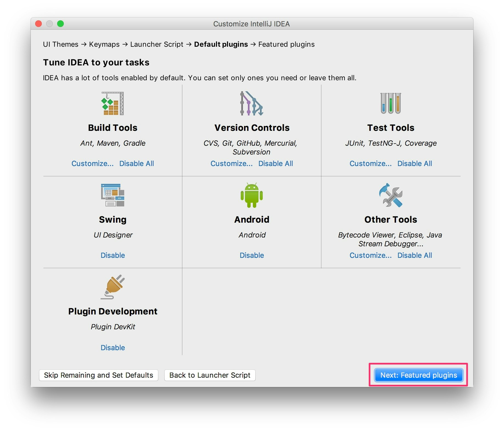The width and height of the screenshot is (504, 431).
Task: Click the Other Tools hammer and wrench icon
Action: pos(391,195)
